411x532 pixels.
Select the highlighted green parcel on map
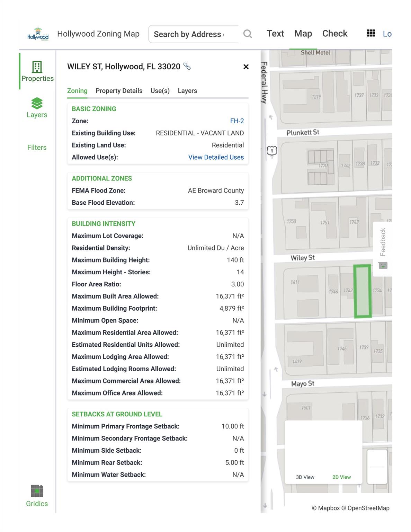[x=362, y=291]
